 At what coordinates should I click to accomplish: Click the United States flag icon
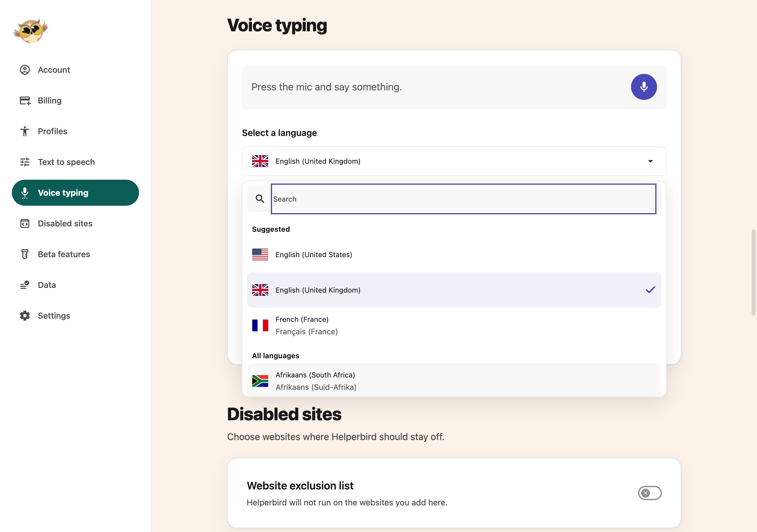click(260, 254)
